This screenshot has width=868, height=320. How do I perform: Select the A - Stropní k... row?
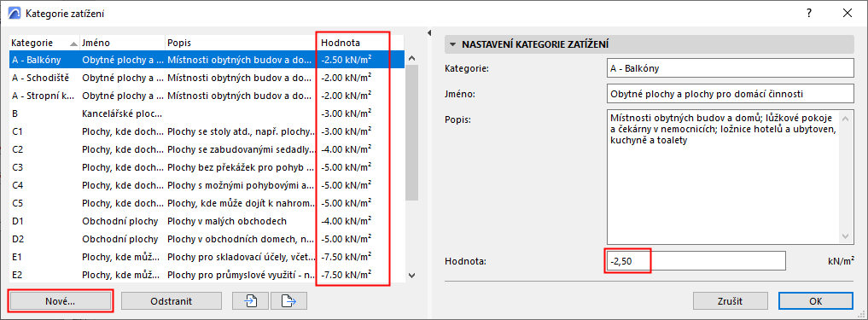coord(207,96)
